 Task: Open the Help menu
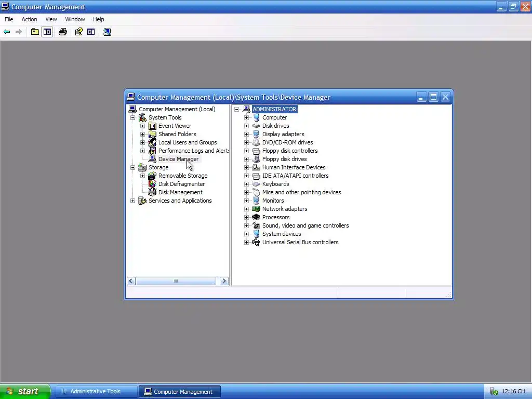coord(98,19)
